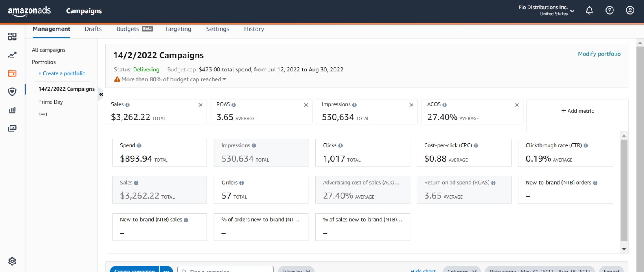The width and height of the screenshot is (644, 272).
Task: Click the Modify portfolio link
Action: (x=599, y=54)
